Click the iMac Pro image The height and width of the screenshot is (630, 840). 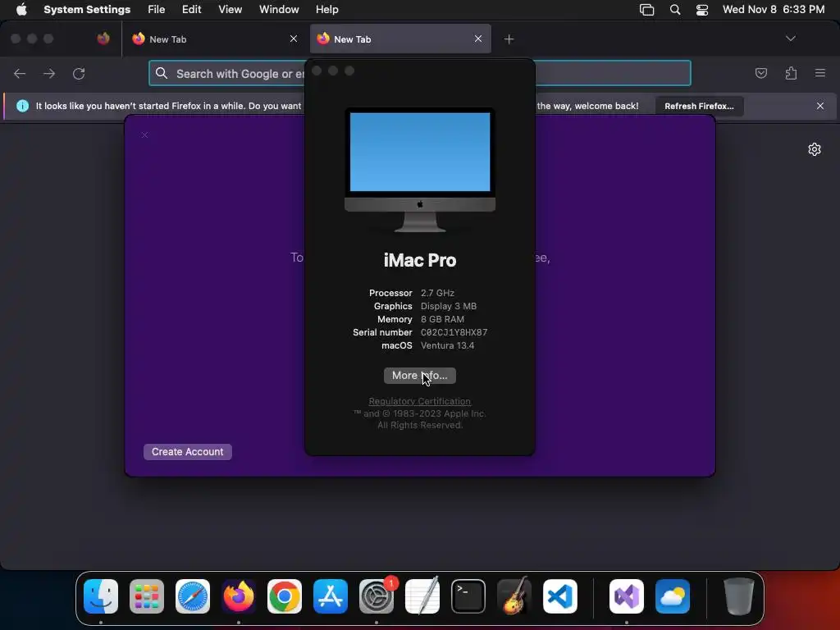click(419, 170)
